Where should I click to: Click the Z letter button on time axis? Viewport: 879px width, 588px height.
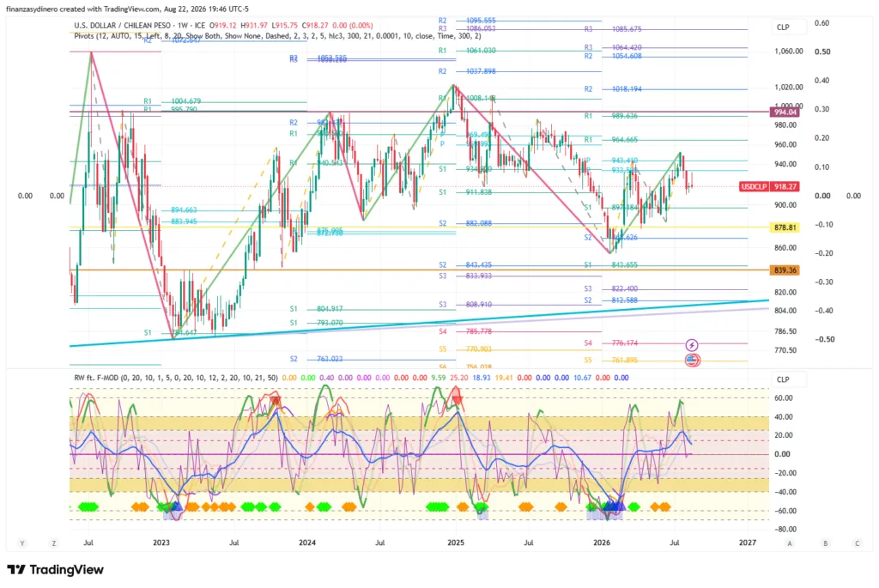coord(54,543)
